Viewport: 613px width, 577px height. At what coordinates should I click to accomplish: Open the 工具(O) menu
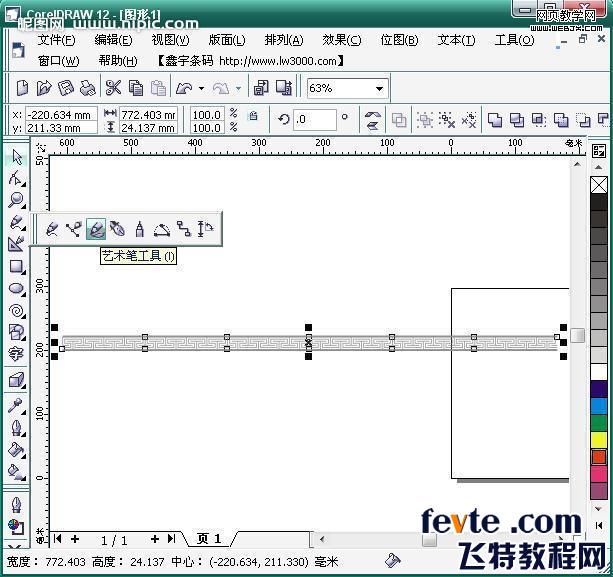(x=514, y=40)
